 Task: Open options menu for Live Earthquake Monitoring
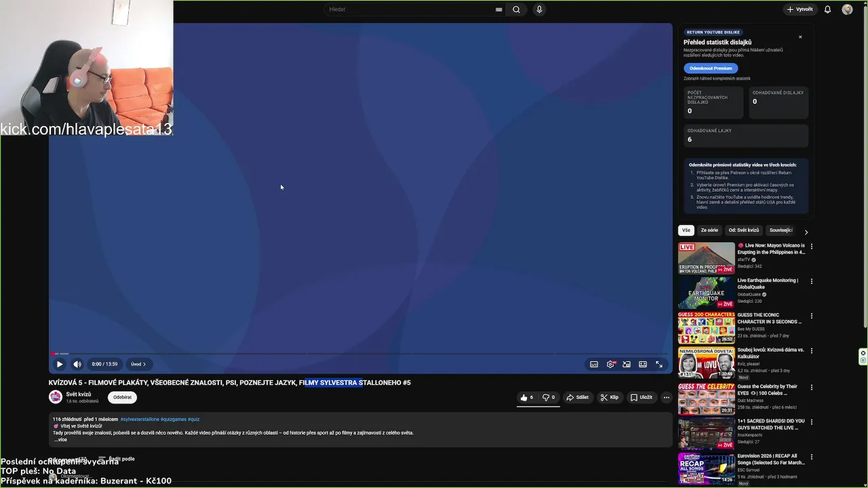coord(812,281)
